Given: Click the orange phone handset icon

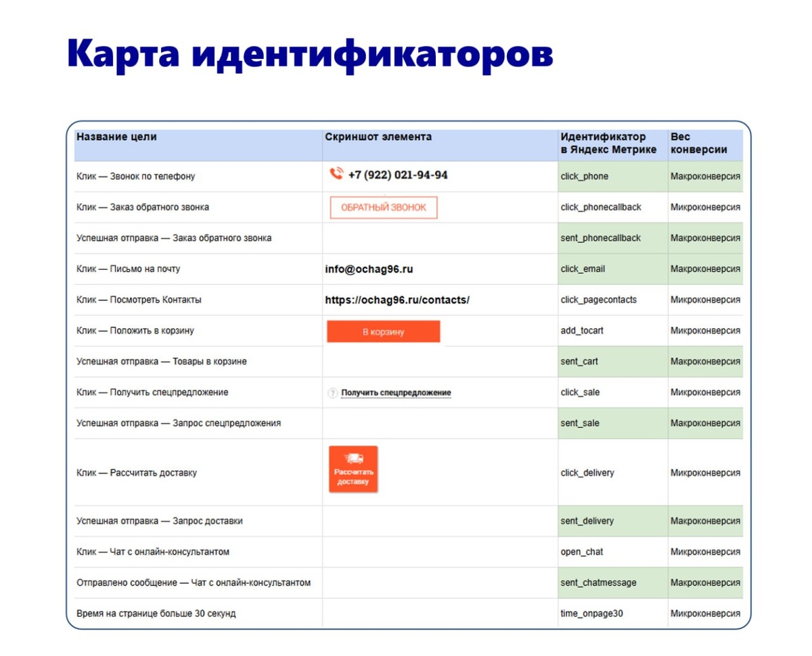Looking at the screenshot, I should pyautogui.click(x=336, y=174).
